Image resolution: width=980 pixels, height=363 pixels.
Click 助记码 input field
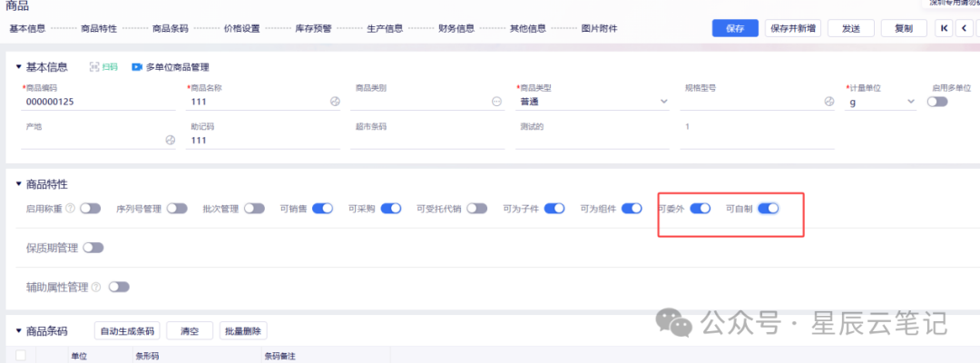[x=263, y=141]
